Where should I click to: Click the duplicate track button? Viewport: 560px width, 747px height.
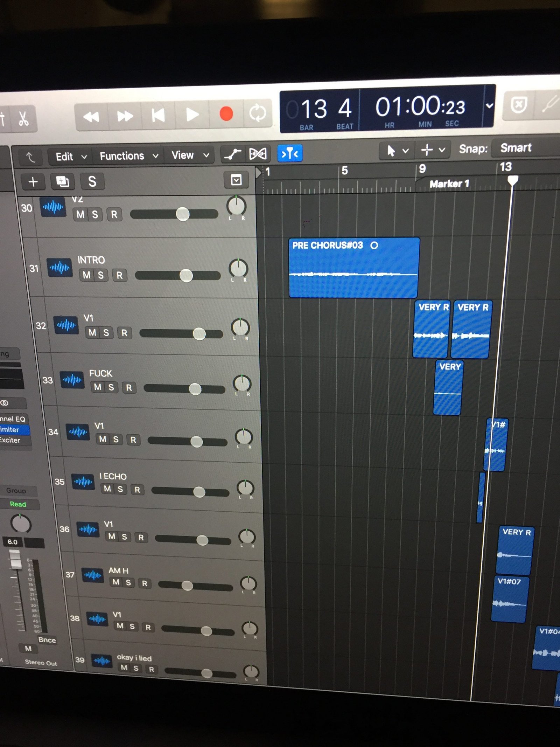click(x=62, y=181)
